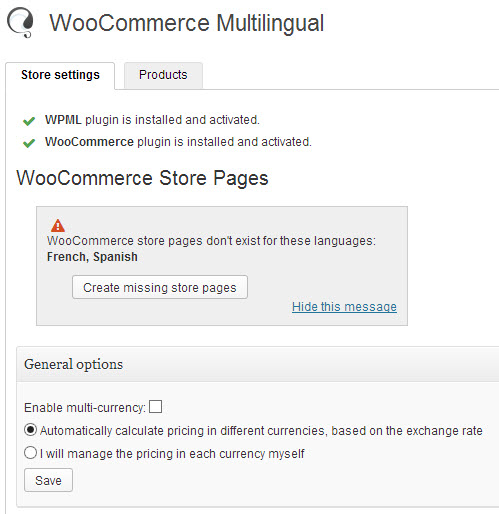Choose to manage pricing in each currency myself
Screen dimensions: 499x514
(x=30, y=453)
